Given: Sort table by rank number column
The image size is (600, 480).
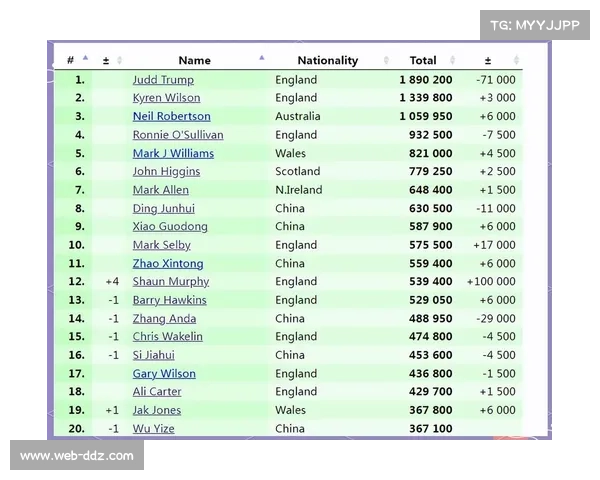Looking at the screenshot, I should pos(85,60).
